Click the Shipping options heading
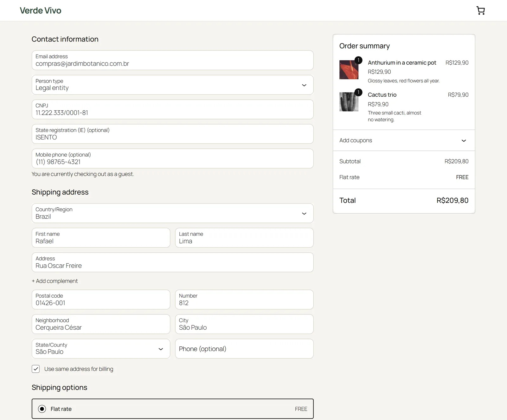Screen dimensions: 507x420 point(59,387)
